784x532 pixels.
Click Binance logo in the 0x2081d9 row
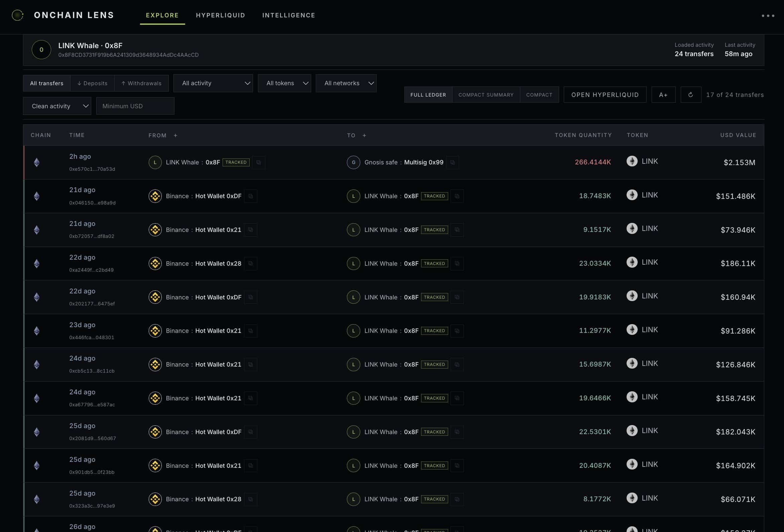pyautogui.click(x=155, y=432)
